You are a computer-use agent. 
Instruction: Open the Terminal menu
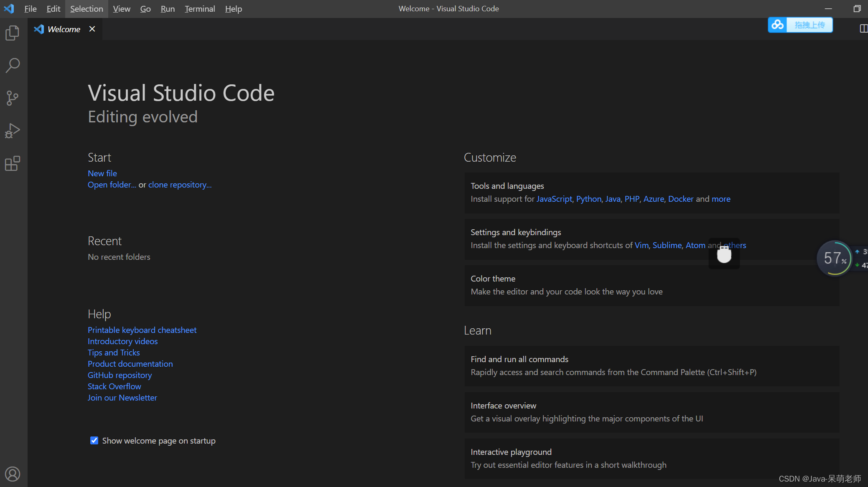pos(200,8)
